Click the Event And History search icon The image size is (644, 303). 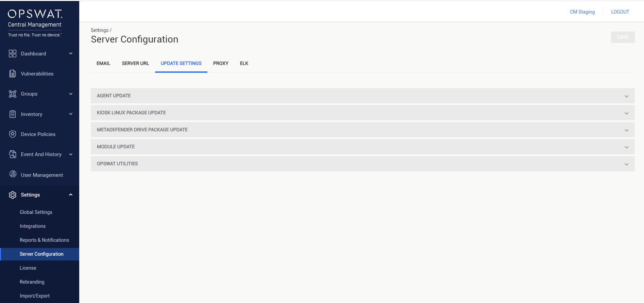(13, 154)
